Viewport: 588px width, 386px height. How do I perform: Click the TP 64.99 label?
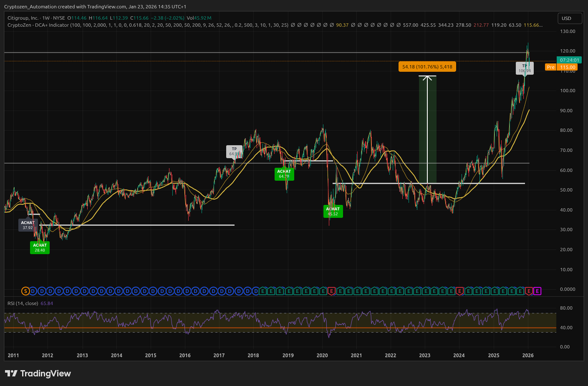pos(234,151)
